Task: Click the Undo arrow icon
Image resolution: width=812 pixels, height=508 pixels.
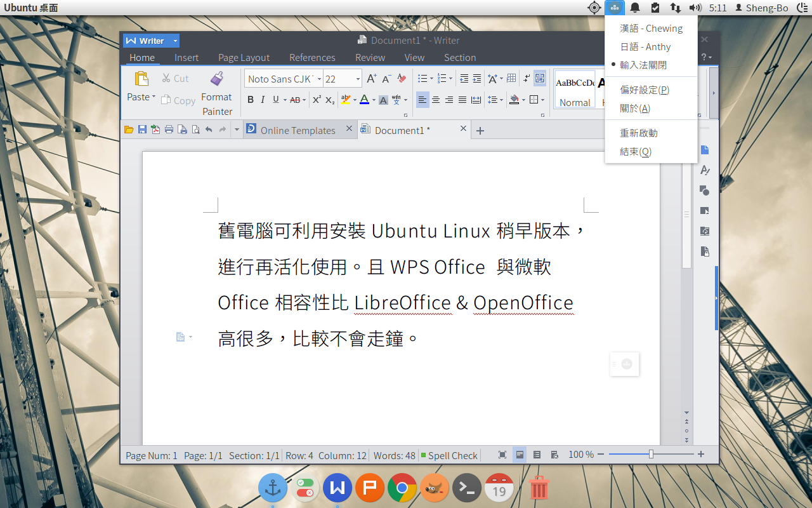Action: pos(209,130)
